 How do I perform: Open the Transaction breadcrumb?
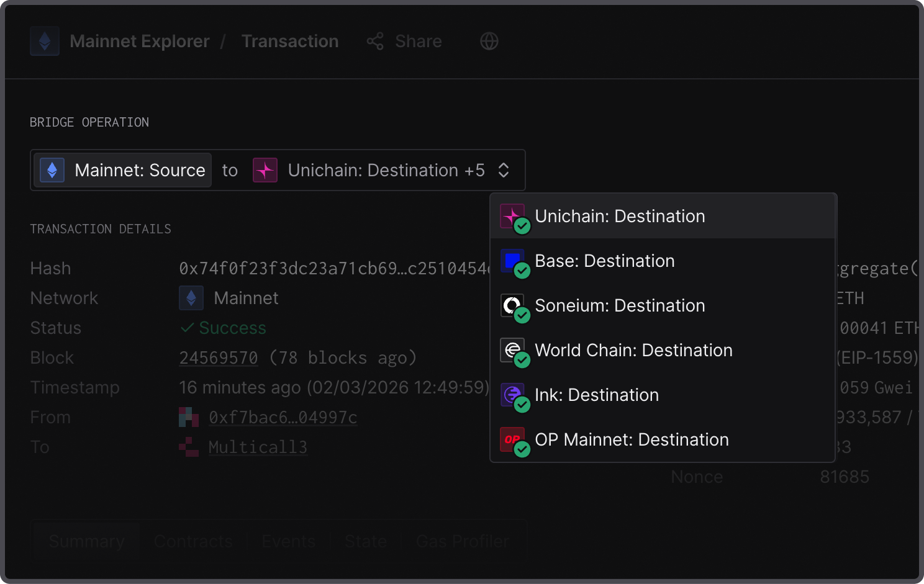point(290,41)
